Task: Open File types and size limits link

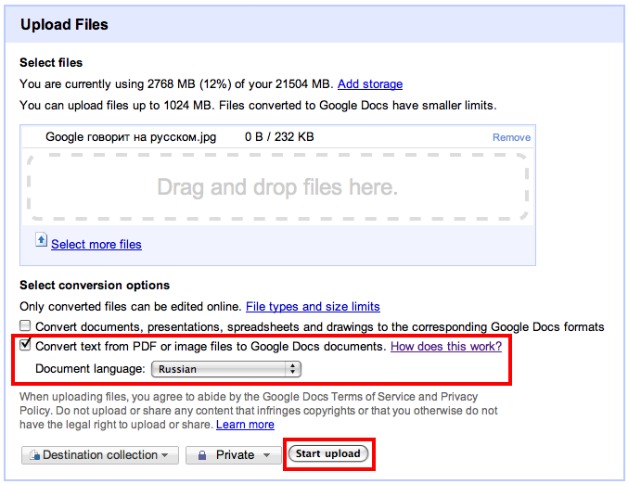Action: point(313,307)
